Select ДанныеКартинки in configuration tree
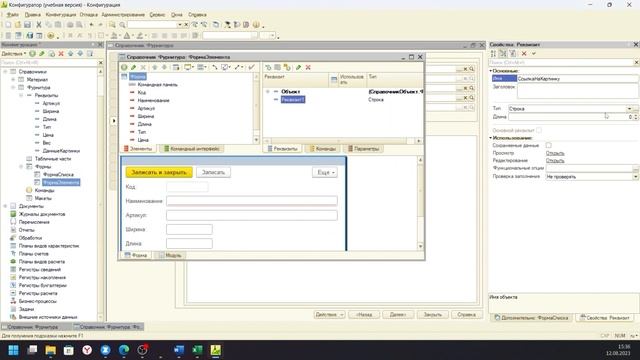This screenshot has width=640, height=360. 61,151
